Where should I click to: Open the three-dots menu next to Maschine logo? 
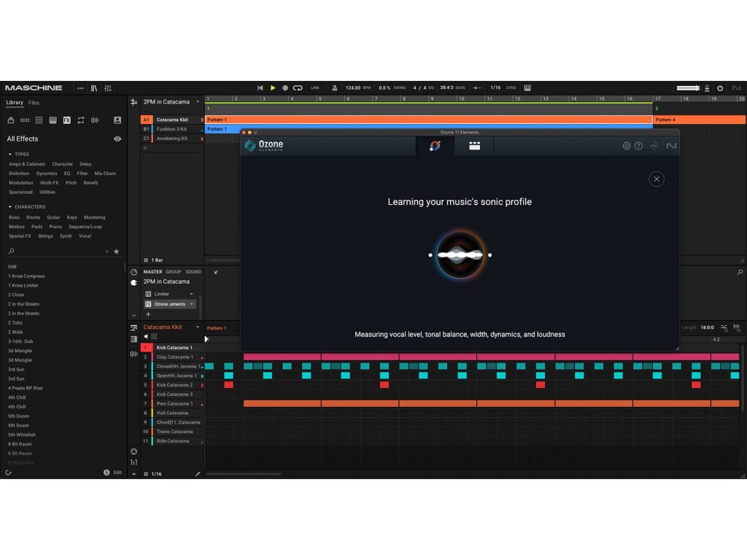click(80, 88)
